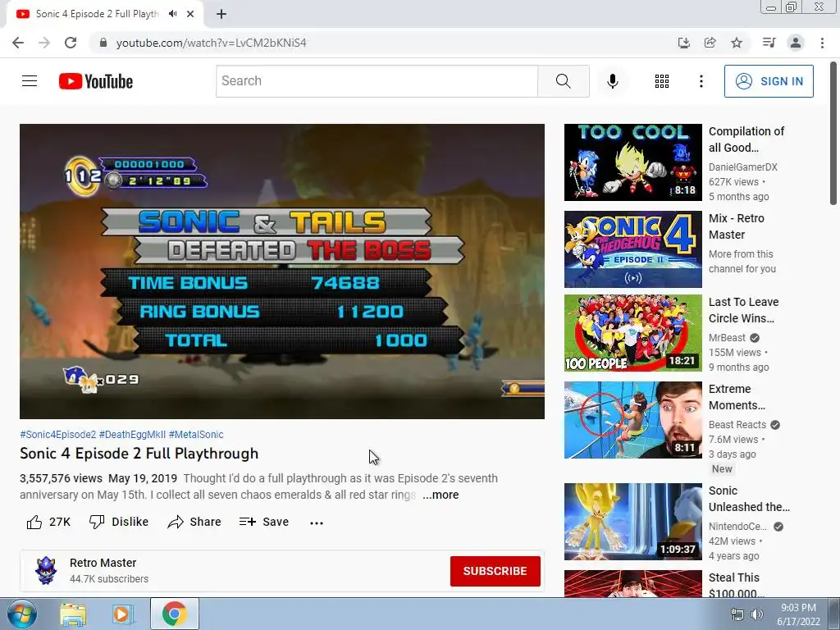840x630 pixels.
Task: Open Chrome profile icon
Action: 796,43
